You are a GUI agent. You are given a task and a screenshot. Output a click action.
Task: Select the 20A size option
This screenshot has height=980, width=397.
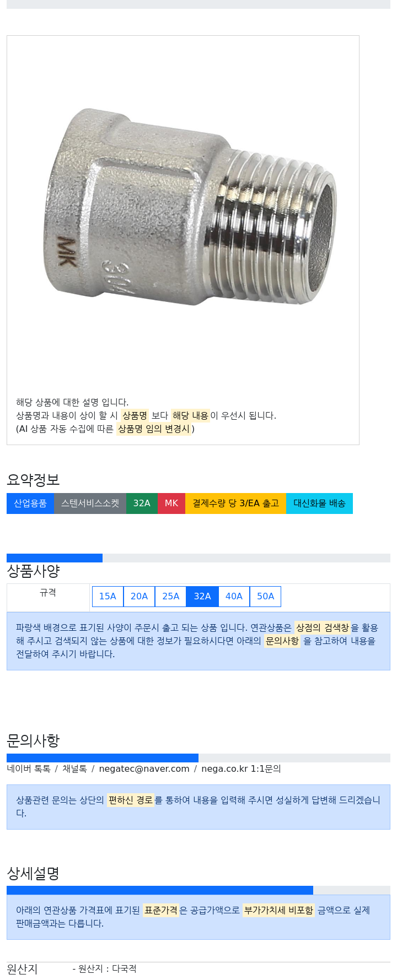[139, 596]
